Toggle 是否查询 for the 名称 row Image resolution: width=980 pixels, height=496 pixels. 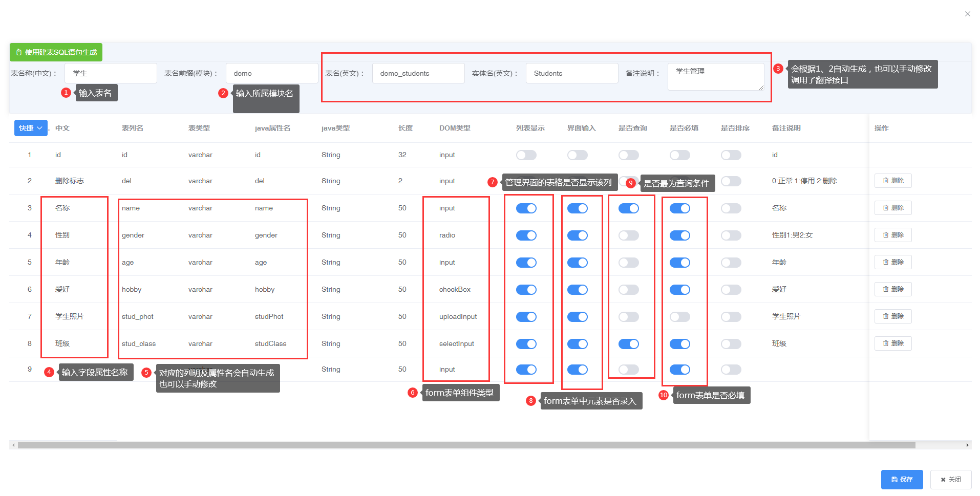(x=629, y=208)
